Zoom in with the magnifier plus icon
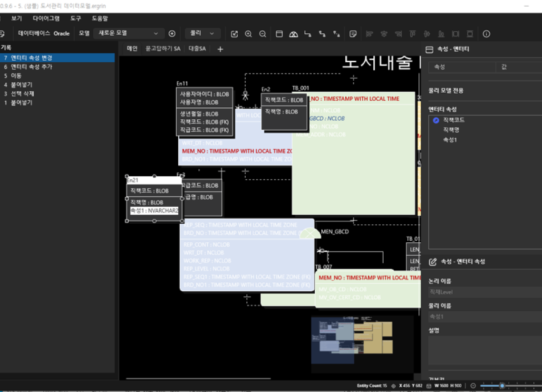This screenshot has width=542, height=392. [248, 34]
